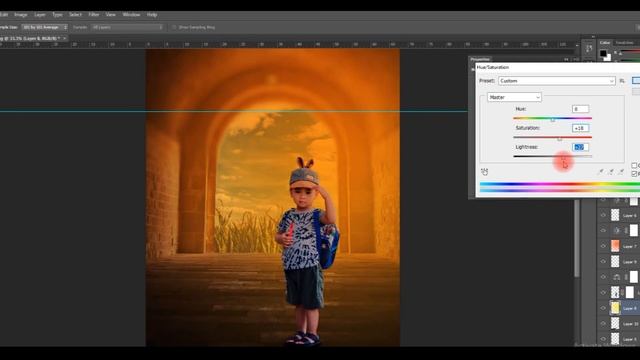The height and width of the screenshot is (360, 640).
Task: Open preset options icon beside Preset dropdown
Action: coord(622,81)
